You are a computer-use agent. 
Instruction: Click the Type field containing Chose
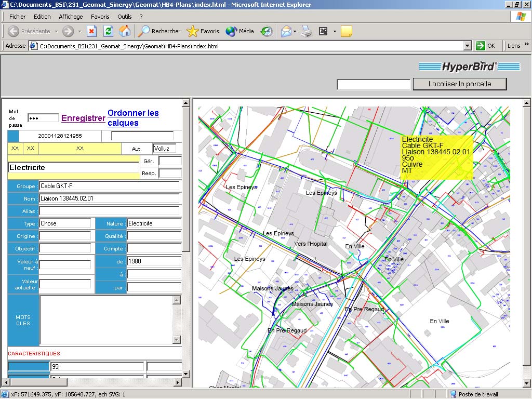pos(65,223)
